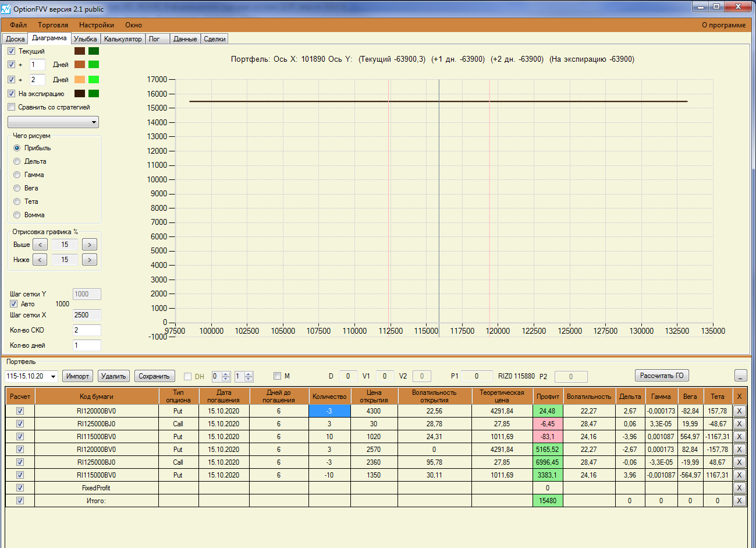Pick the bright green swatch for +1 Дней

point(94,65)
